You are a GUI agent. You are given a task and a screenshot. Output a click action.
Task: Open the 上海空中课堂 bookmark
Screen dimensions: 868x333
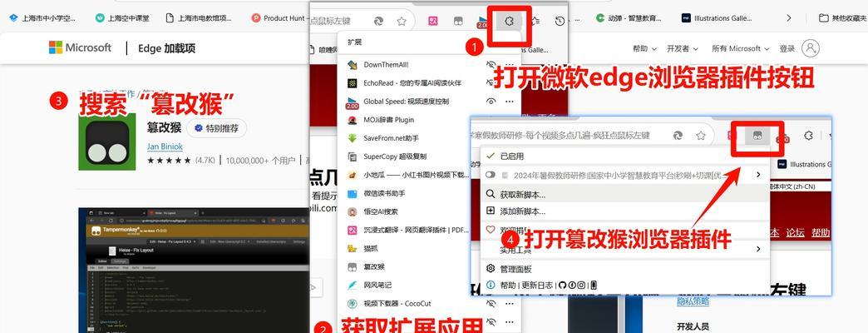click(x=123, y=17)
